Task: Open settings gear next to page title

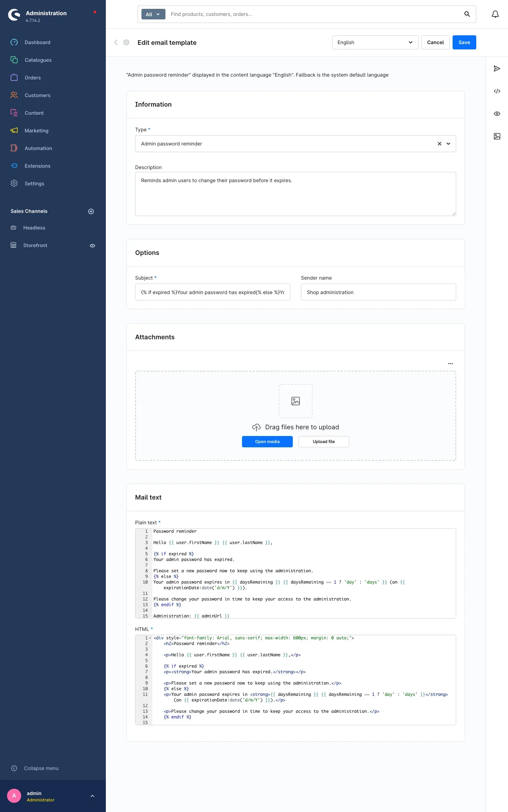Action: (x=126, y=42)
